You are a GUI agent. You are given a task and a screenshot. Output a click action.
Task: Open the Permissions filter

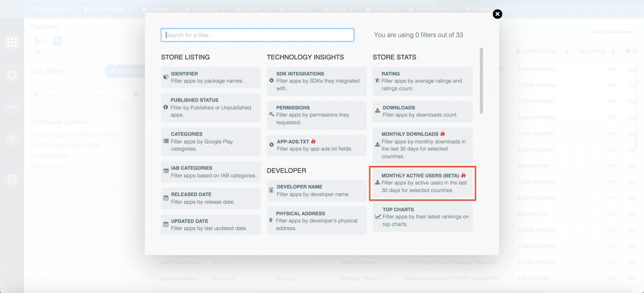pyautogui.click(x=316, y=115)
